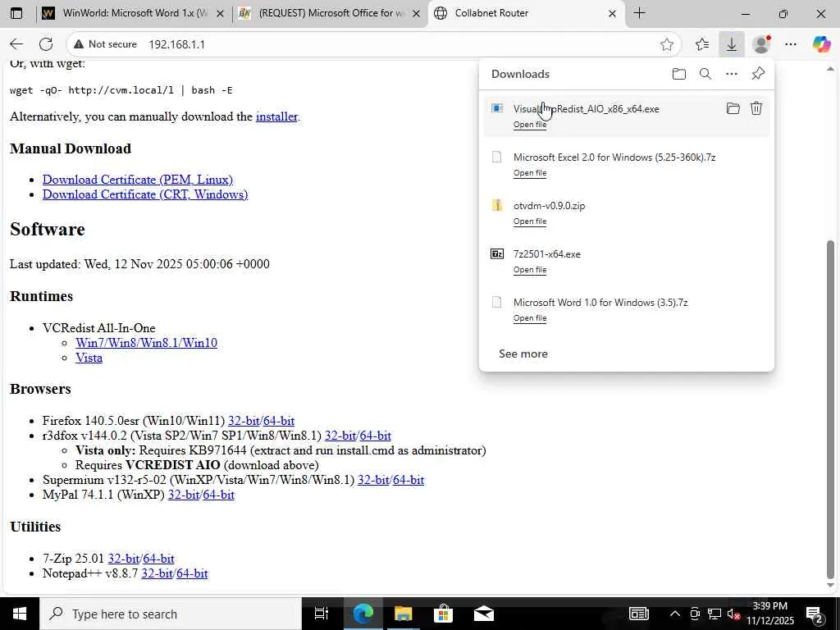Open Task View on taskbar
This screenshot has height=630, width=840.
pos(322,614)
